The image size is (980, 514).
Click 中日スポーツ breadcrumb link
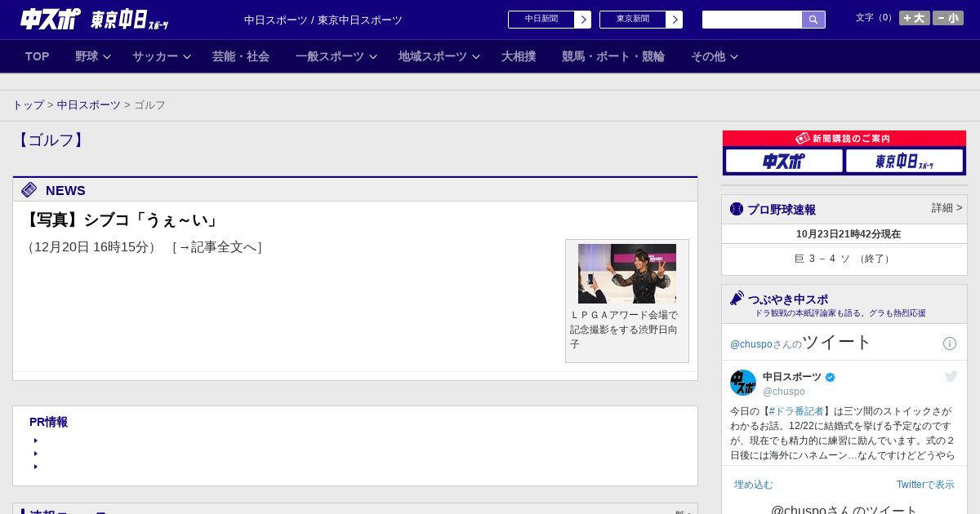pyautogui.click(x=89, y=105)
